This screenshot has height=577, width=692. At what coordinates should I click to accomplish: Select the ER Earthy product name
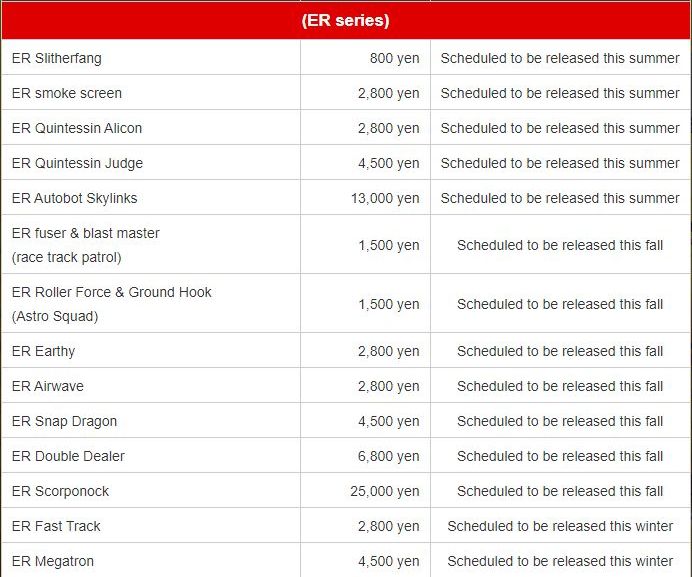point(43,351)
